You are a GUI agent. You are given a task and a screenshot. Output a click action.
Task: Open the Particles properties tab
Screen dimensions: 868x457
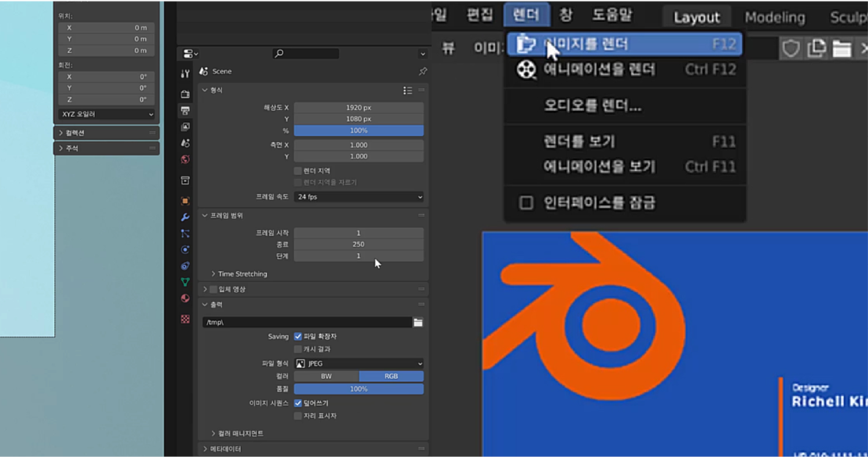tap(185, 234)
